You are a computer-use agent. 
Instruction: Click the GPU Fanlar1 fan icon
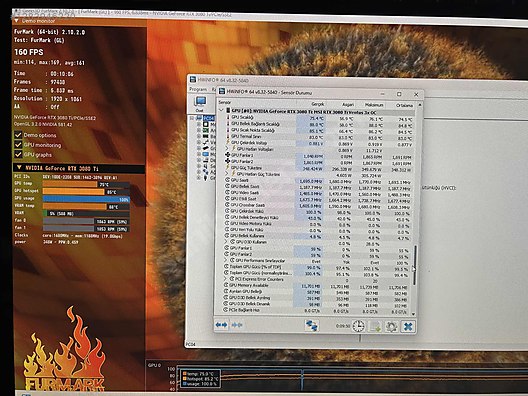228,155
